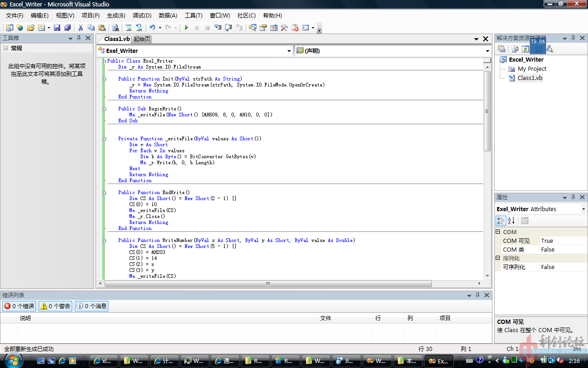Toggle the 0 个消息 messages filter
The width and height of the screenshot is (588, 368).
coord(91,306)
